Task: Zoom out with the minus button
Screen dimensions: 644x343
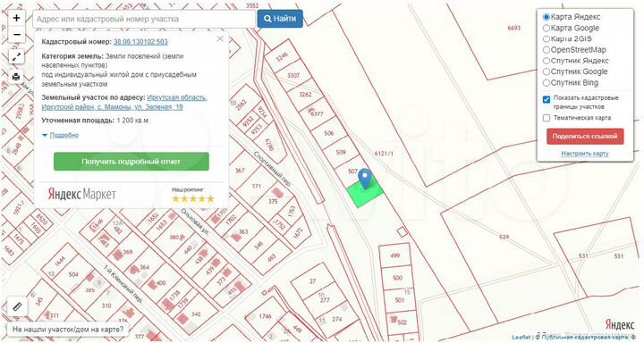Action: tap(16, 35)
